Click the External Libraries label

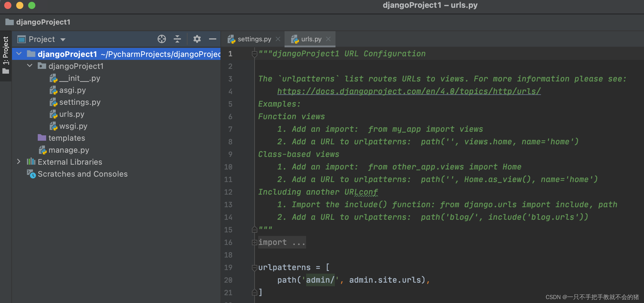70,162
